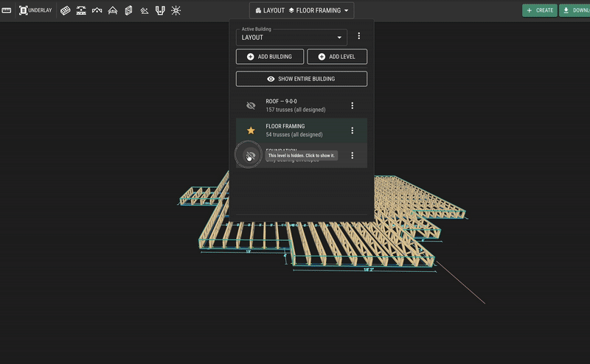Click the Add Level button
The height and width of the screenshot is (364, 590).
[x=337, y=57]
